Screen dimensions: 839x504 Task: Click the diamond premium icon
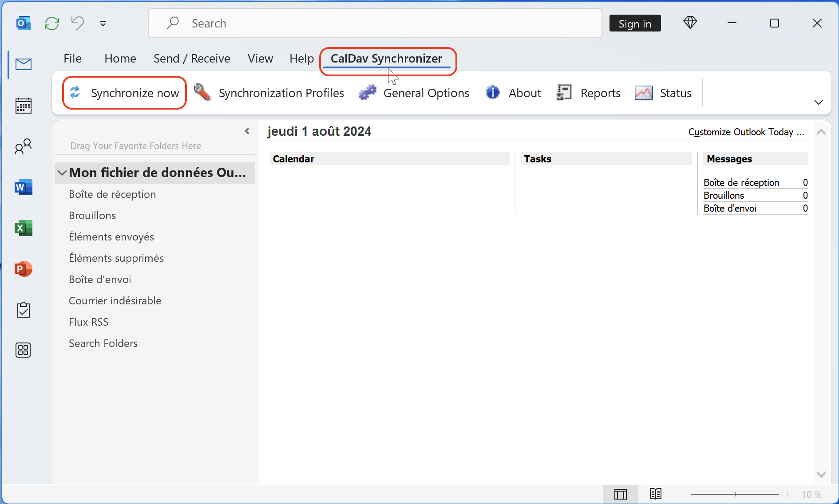[690, 23]
